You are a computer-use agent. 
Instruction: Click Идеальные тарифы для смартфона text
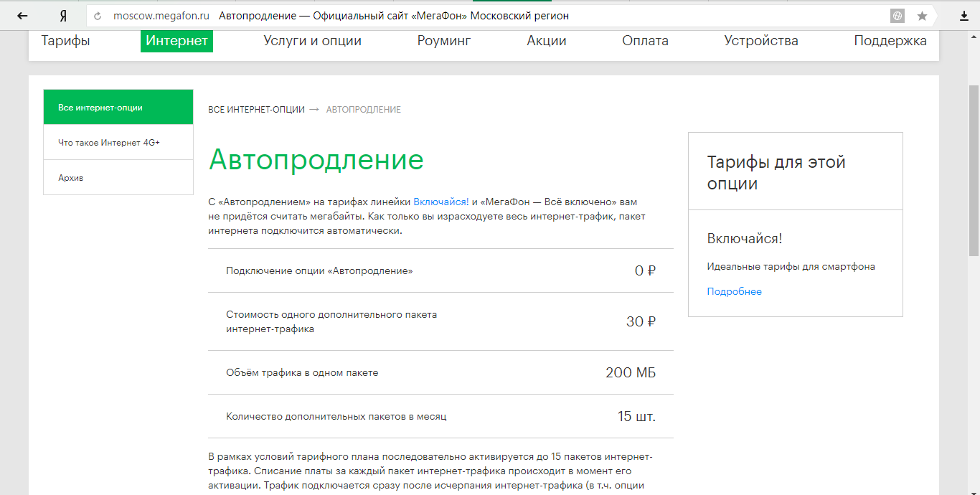click(791, 266)
